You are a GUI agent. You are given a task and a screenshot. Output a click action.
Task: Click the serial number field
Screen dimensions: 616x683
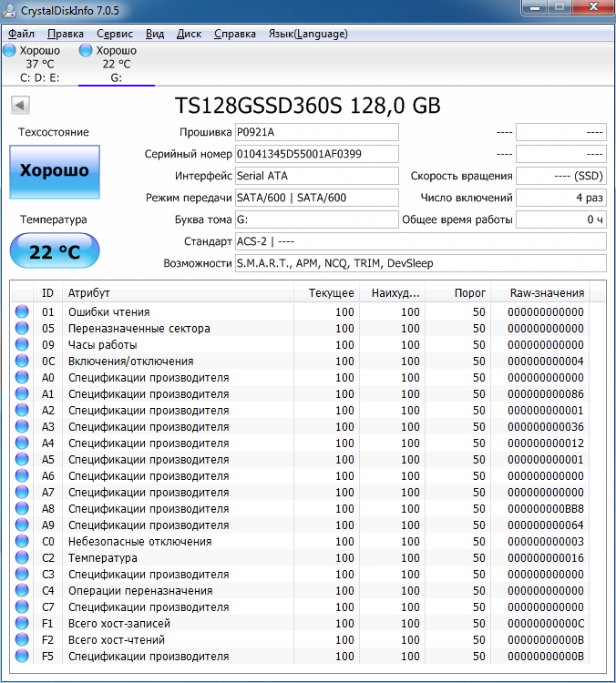[317, 154]
